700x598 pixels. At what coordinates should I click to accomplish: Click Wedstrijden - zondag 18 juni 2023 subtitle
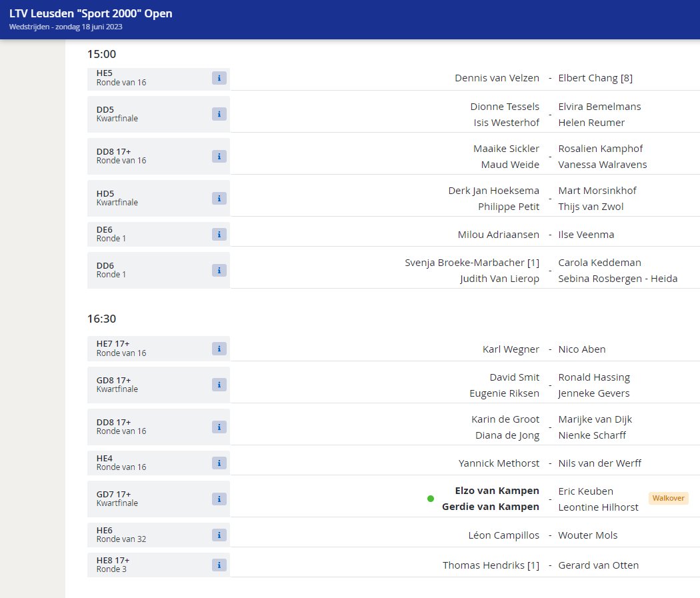pyautogui.click(x=65, y=27)
